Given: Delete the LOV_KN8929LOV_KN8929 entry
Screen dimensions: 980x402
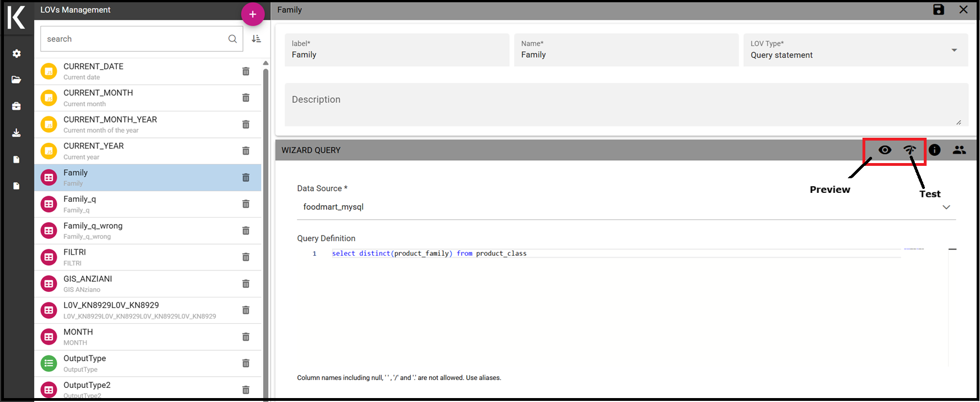Looking at the screenshot, I should click(x=246, y=310).
